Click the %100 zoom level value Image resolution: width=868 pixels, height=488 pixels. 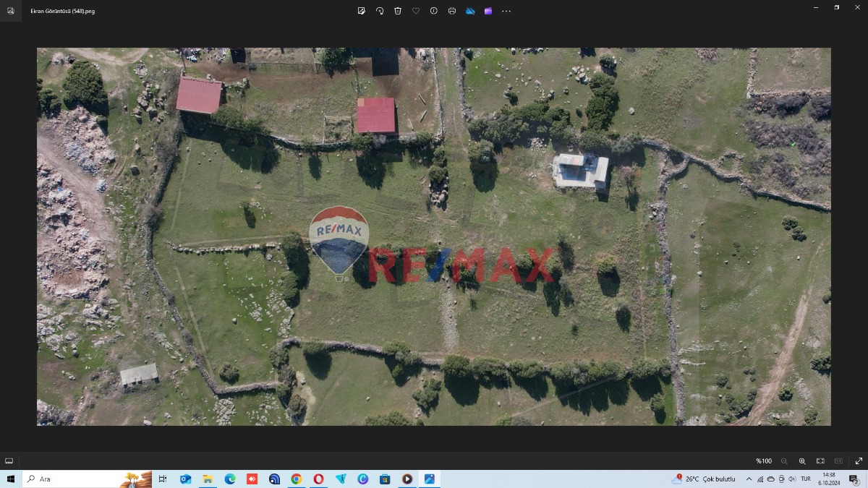(x=763, y=461)
